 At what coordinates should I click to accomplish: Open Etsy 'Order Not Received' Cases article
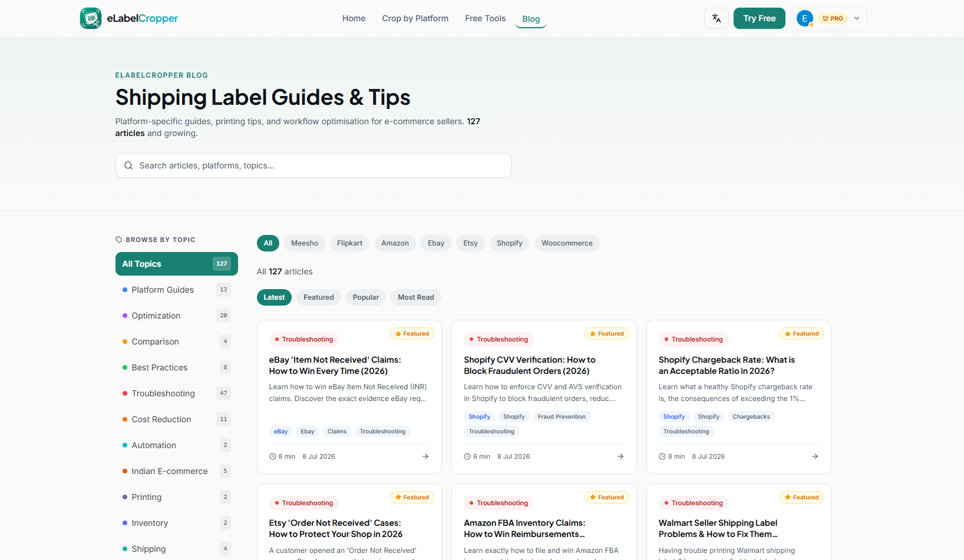pyautogui.click(x=336, y=528)
